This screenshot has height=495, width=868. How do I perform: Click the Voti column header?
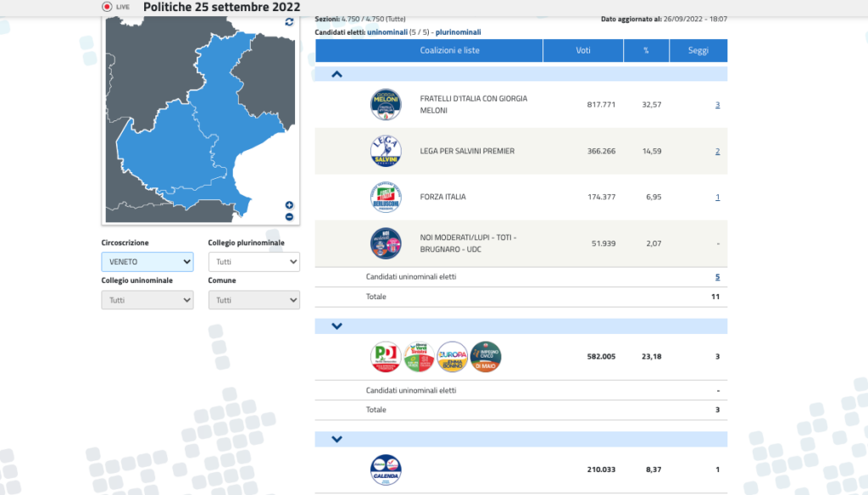583,50
